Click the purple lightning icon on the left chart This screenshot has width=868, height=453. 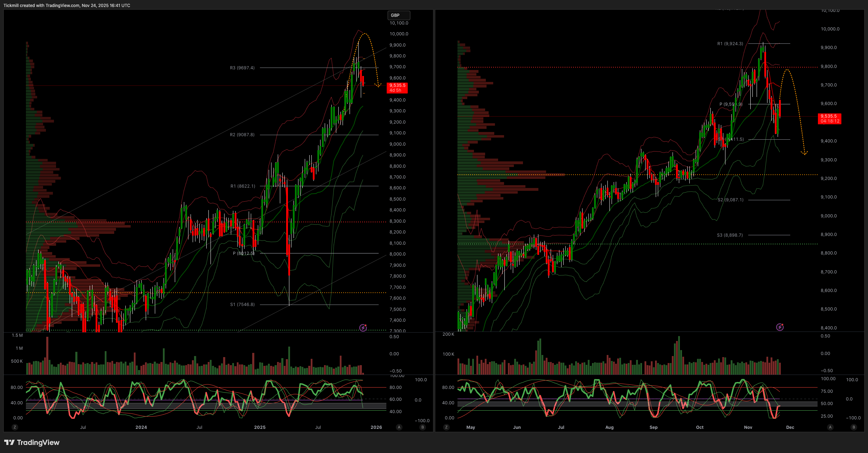click(x=363, y=328)
